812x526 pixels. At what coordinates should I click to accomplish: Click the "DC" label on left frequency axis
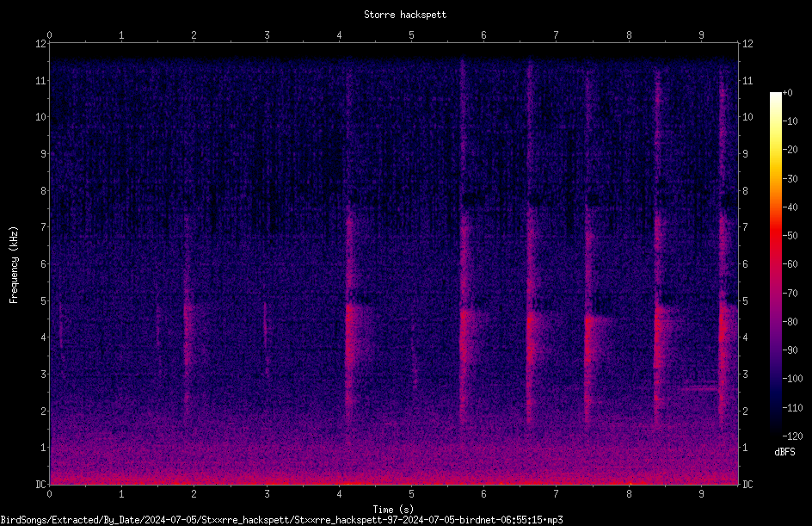click(x=40, y=485)
